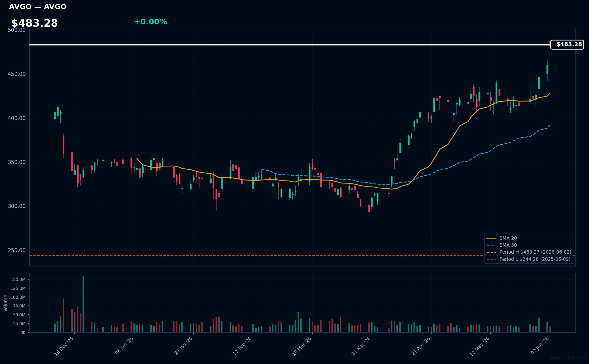Select the Period H $483.27 legend entry
This screenshot has height=364, width=589.
[529, 252]
